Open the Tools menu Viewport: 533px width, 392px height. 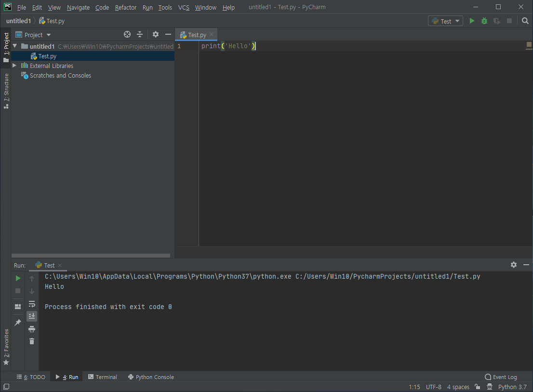[165, 7]
